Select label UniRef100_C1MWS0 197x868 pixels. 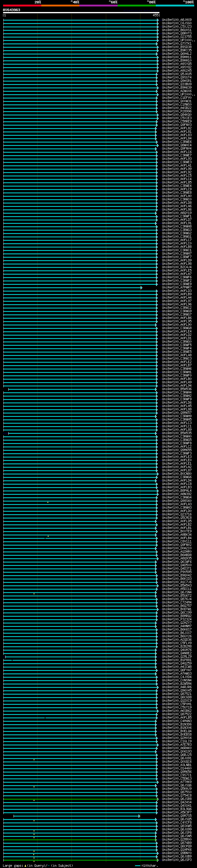tap(177, 104)
